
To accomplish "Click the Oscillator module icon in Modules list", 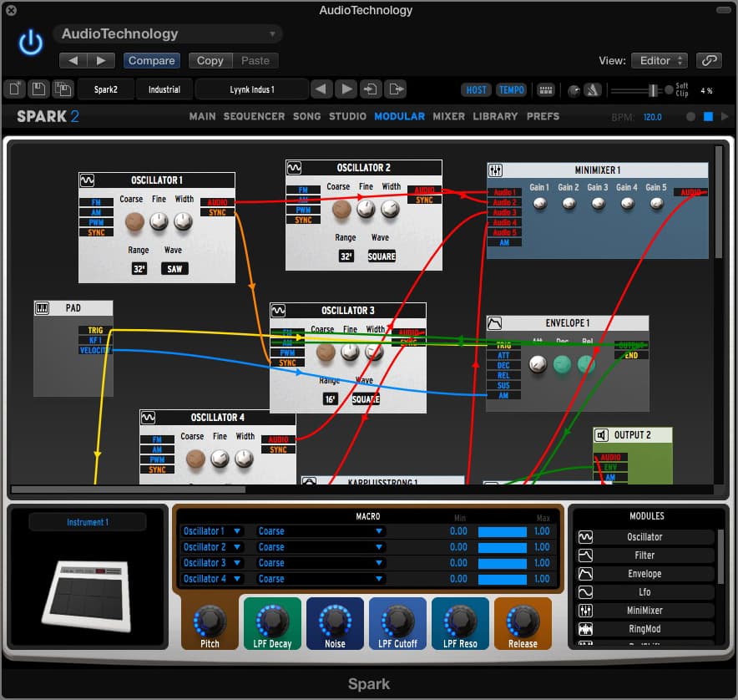I will tap(585, 537).
